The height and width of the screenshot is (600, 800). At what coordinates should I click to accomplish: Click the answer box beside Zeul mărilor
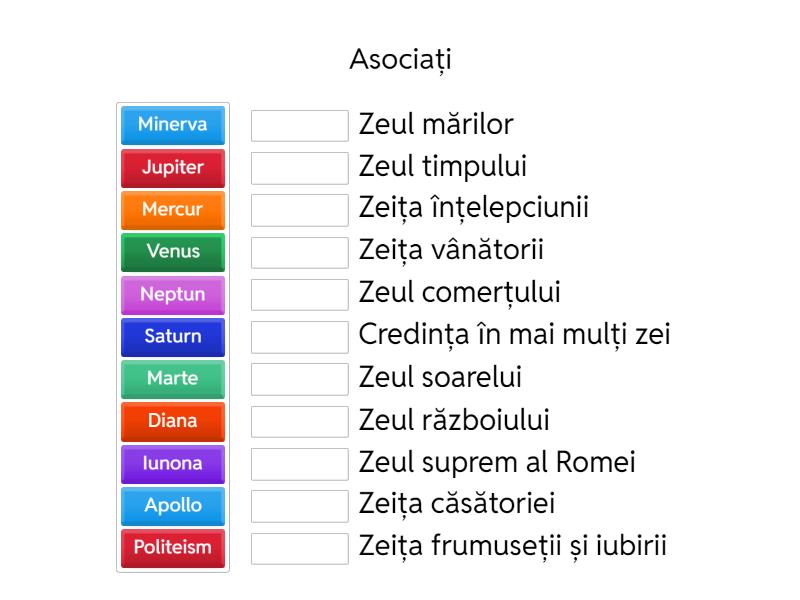[x=300, y=125]
